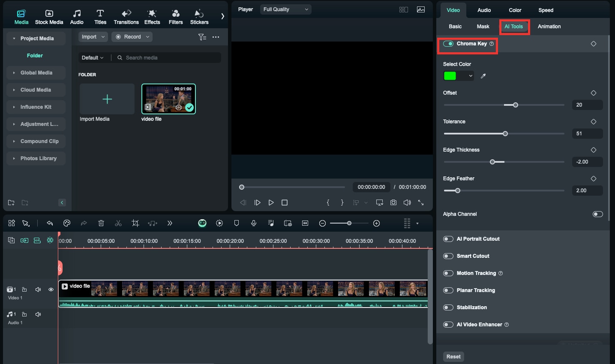The width and height of the screenshot is (615, 364).
Task: Open the Full Quality dropdown
Action: (285, 9)
